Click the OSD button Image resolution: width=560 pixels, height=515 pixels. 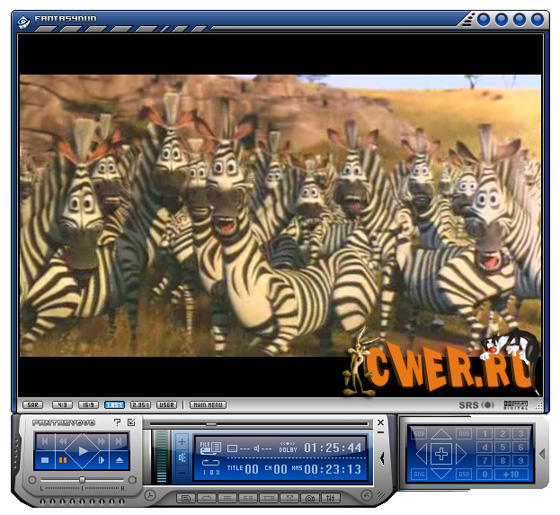464,474
